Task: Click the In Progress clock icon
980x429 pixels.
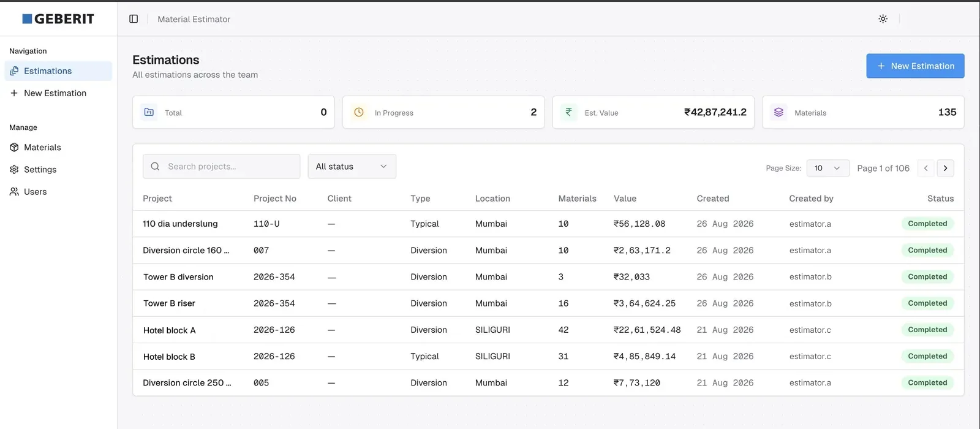Action: click(359, 112)
